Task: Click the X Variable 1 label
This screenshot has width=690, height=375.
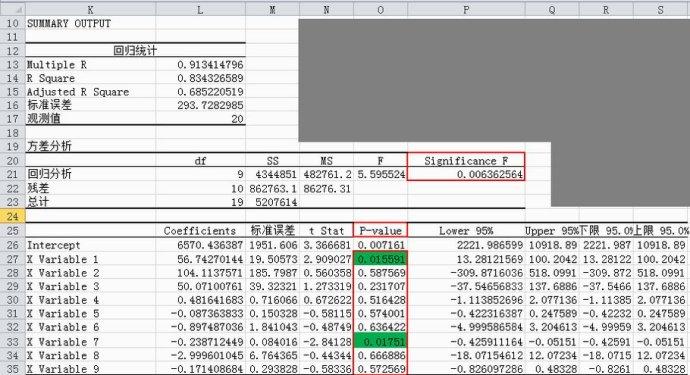Action: (91, 259)
